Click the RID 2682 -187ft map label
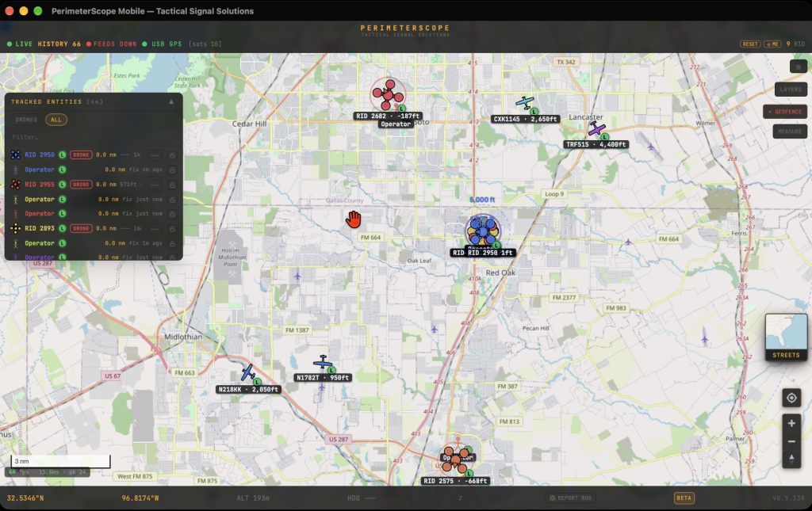Image resolution: width=812 pixels, height=511 pixels. 388,116
